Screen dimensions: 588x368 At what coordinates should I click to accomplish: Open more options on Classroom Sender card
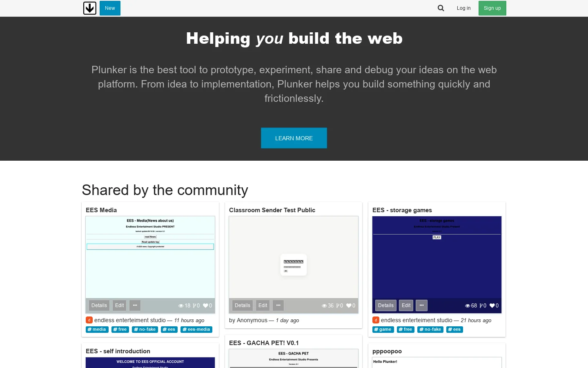click(x=278, y=305)
